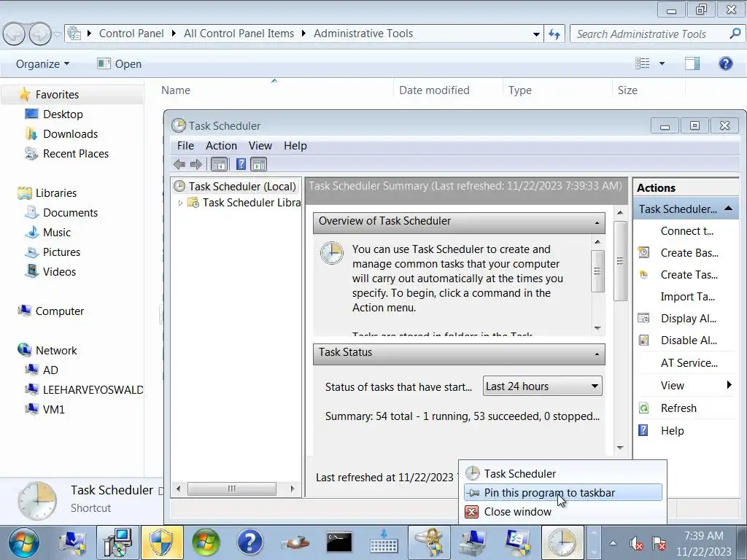Collapse the Task Status section

point(597,354)
